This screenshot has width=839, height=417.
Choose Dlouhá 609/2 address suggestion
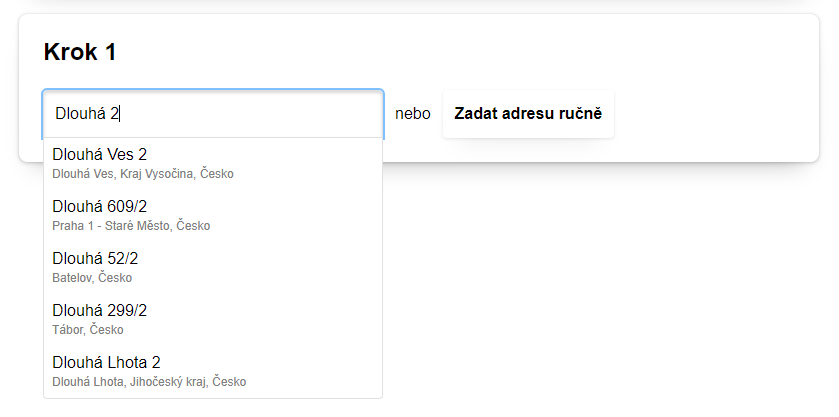click(x=213, y=215)
